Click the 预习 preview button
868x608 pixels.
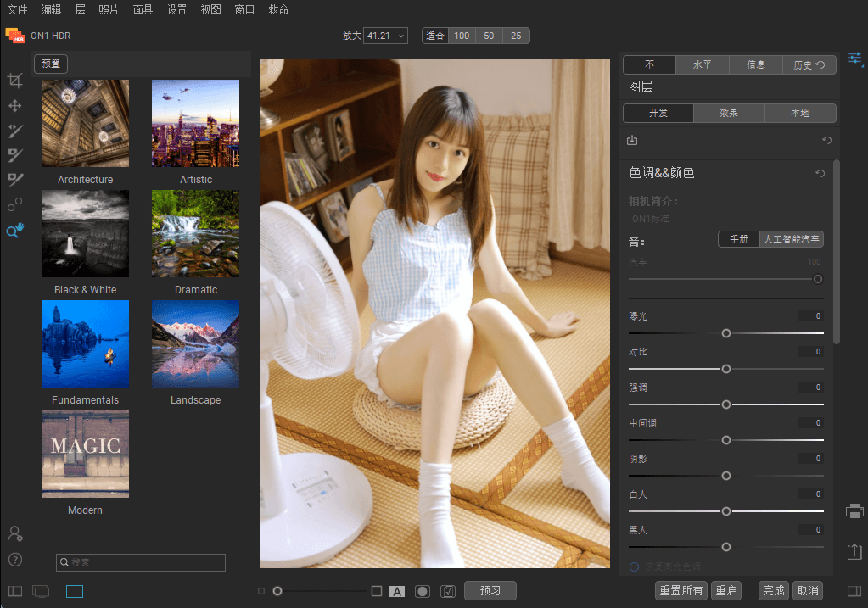(x=490, y=591)
